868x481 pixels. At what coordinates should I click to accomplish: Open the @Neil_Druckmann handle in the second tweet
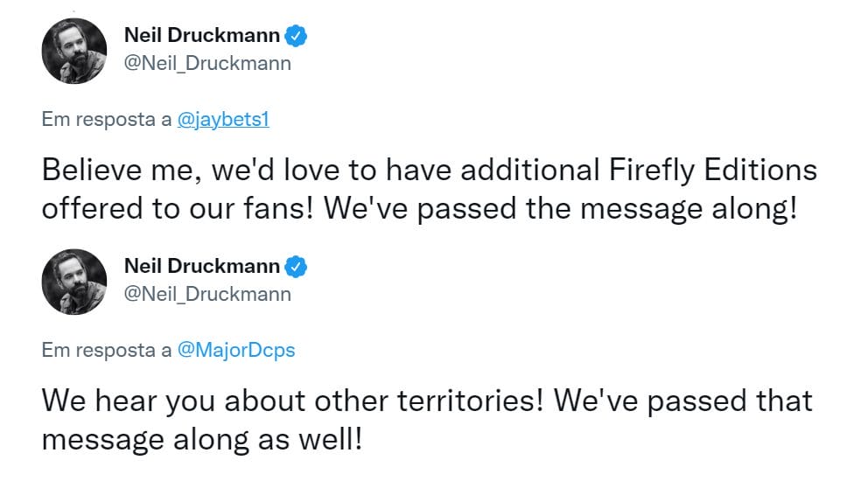click(208, 294)
